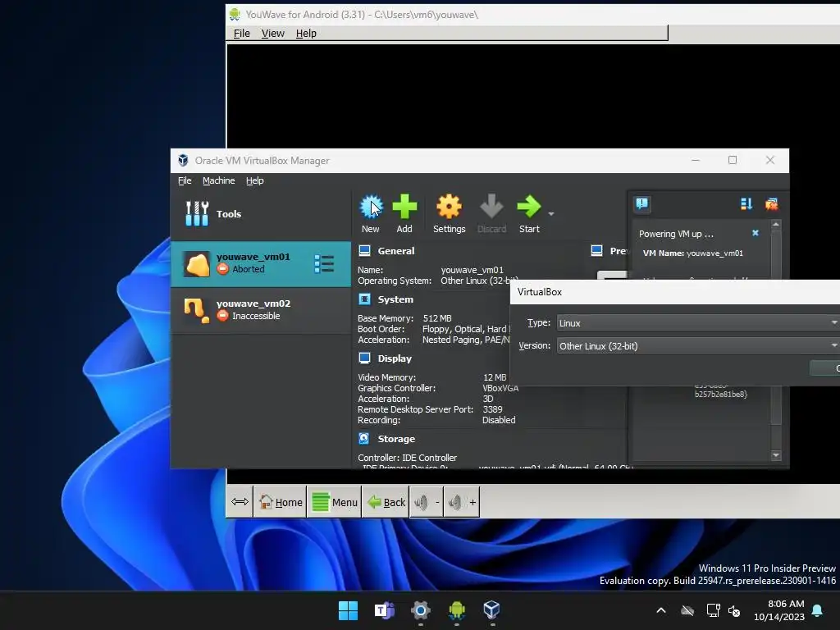Click notification list scroll up arrow
This screenshot has width=840, height=630.
776,224
